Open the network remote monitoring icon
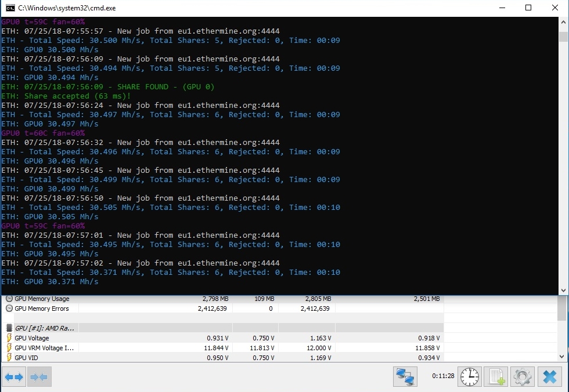The height and width of the screenshot is (392, 569). pyautogui.click(x=404, y=377)
